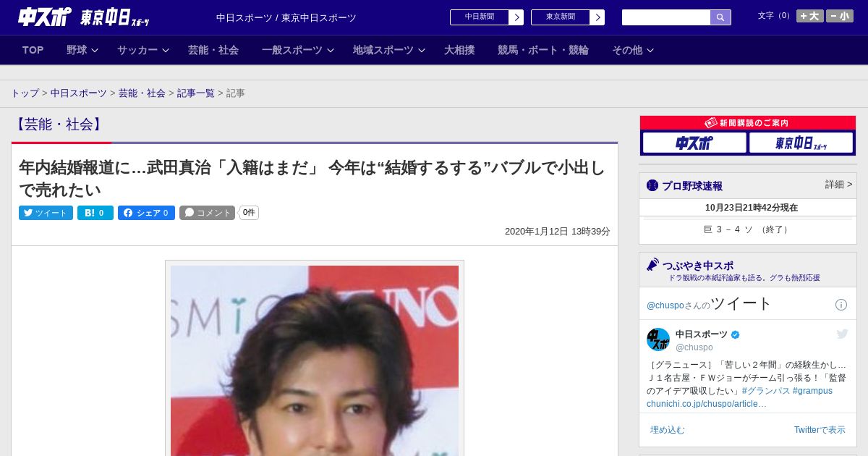Click 中スポ subscription banner logo

tap(694, 143)
